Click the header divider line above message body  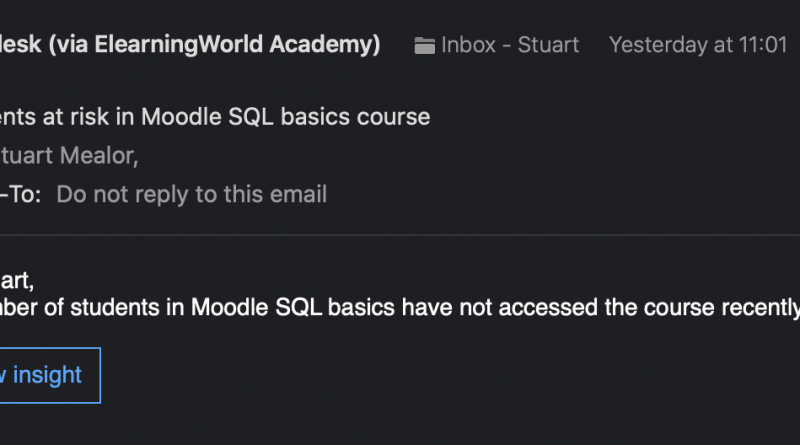pos(400,235)
